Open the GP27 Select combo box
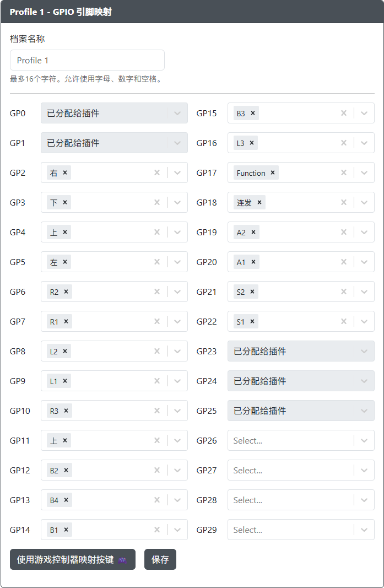 [291, 470]
